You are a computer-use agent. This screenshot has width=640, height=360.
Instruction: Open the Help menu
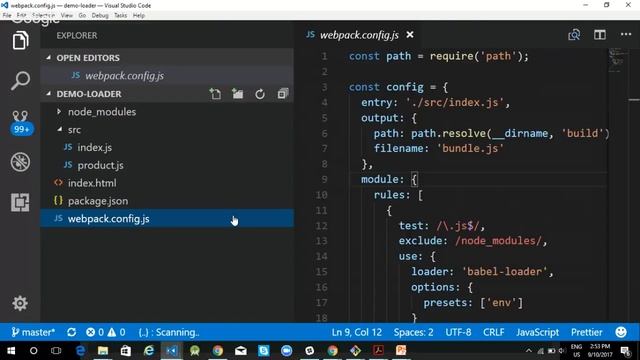pos(139,15)
